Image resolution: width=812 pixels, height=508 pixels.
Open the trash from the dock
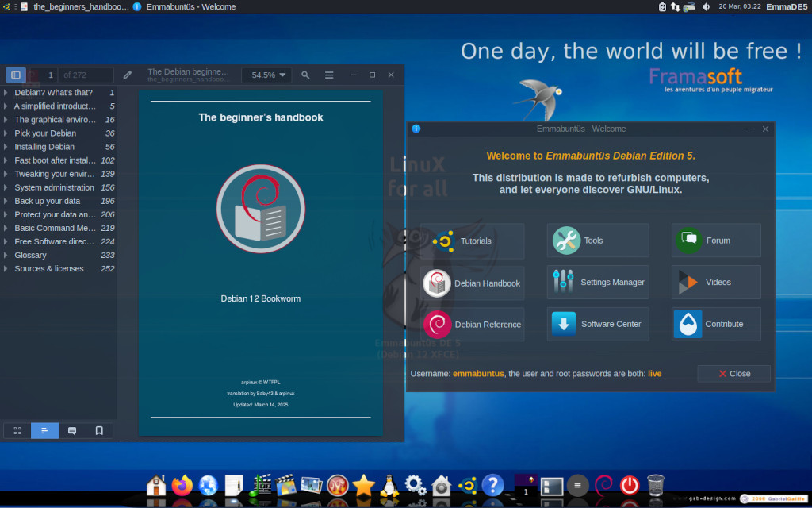click(656, 486)
